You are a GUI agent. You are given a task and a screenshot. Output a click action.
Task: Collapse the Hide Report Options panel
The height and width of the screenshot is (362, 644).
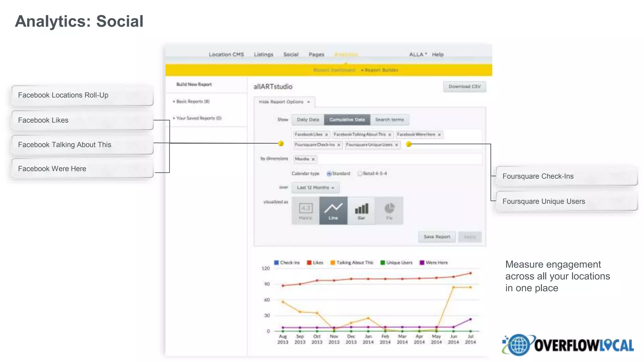(x=284, y=102)
